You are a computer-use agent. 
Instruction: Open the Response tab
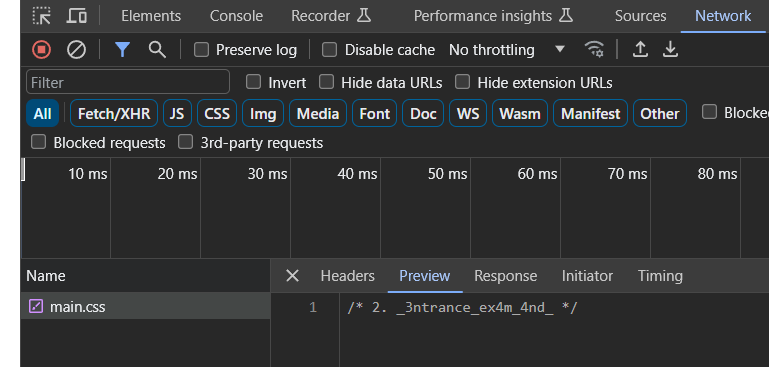point(505,276)
